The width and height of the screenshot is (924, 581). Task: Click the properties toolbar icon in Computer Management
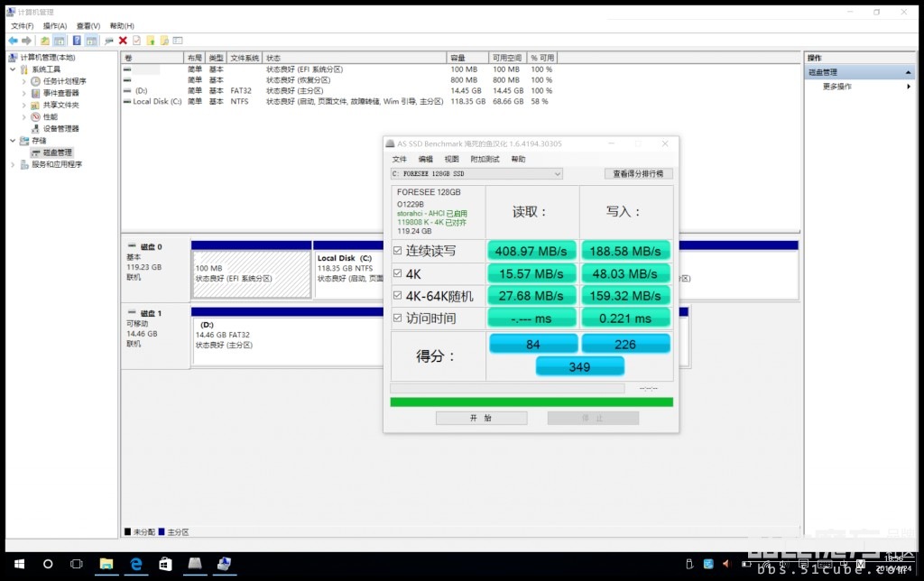(x=136, y=41)
